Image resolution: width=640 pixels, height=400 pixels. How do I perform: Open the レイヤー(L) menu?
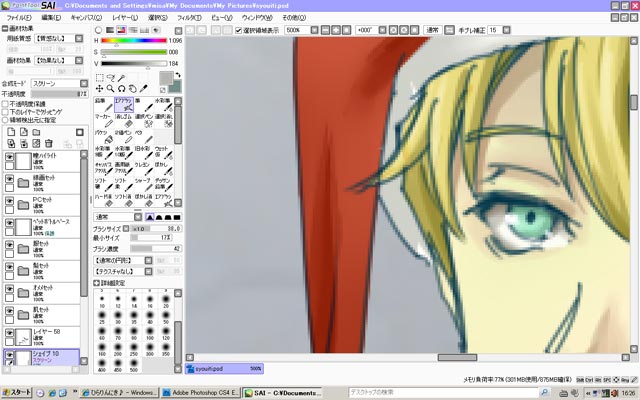click(x=125, y=18)
